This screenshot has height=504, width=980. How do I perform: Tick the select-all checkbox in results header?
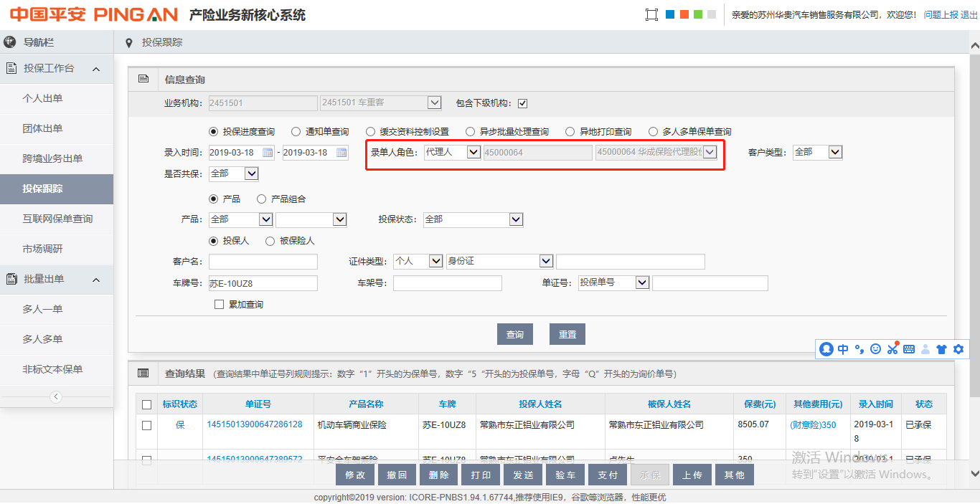pyautogui.click(x=147, y=404)
